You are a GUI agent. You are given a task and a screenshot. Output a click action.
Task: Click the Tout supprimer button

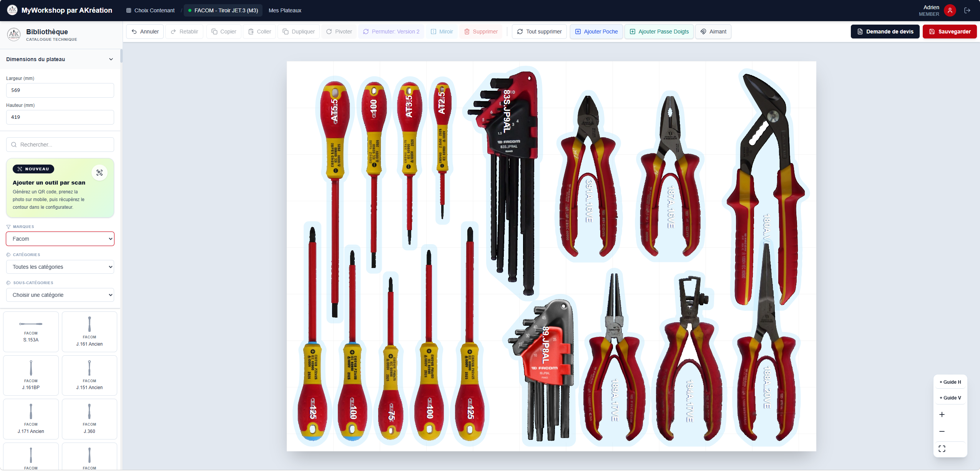coord(540,32)
